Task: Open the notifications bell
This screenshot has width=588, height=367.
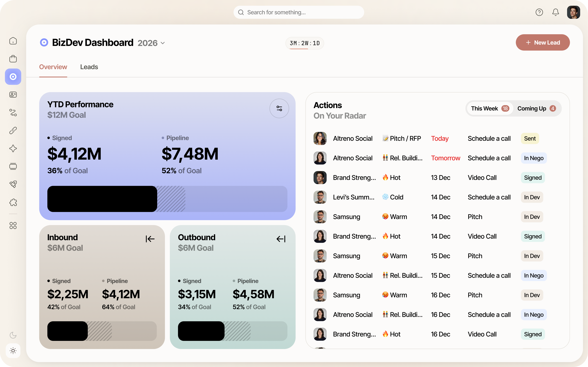Action: click(x=555, y=12)
